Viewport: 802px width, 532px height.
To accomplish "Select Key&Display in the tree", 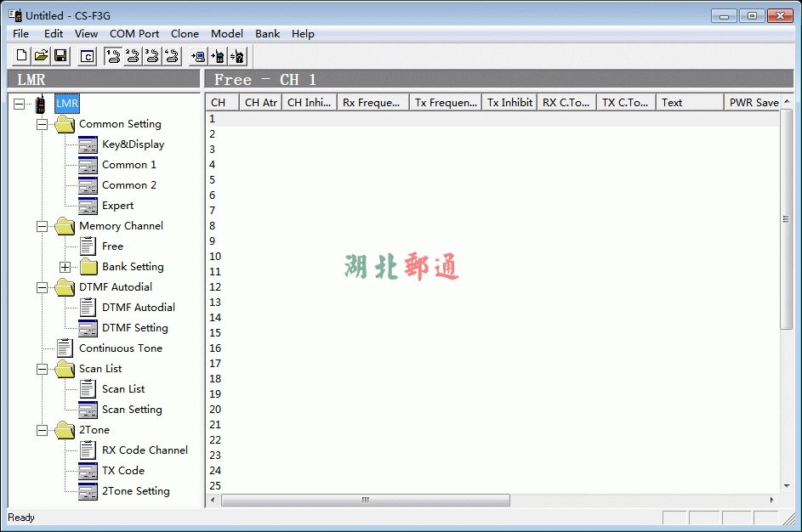I will pyautogui.click(x=133, y=144).
